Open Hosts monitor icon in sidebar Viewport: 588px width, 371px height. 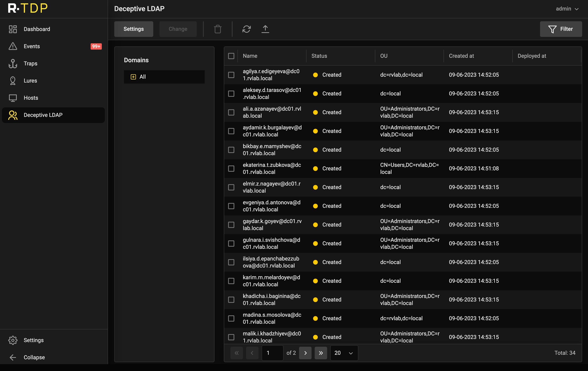pyautogui.click(x=13, y=98)
